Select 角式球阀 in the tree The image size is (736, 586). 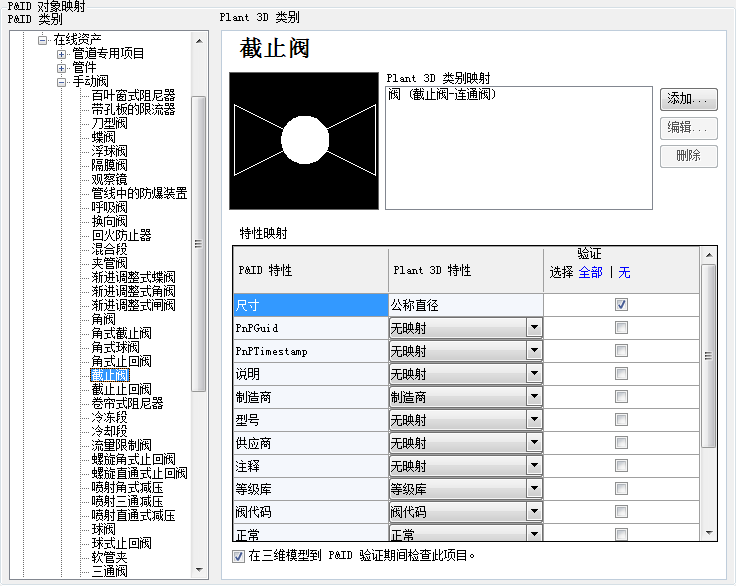tap(115, 347)
